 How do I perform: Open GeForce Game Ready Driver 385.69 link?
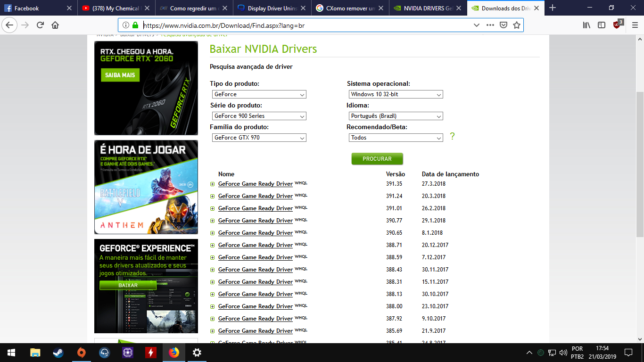[x=256, y=331]
